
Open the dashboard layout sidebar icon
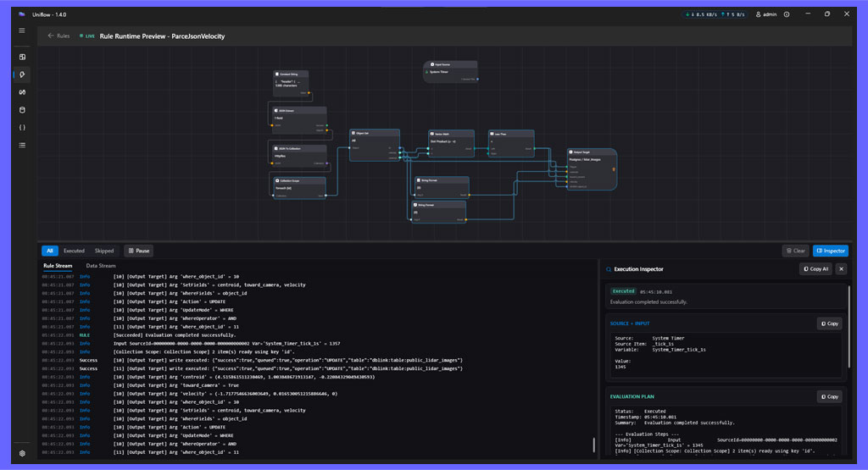pyautogui.click(x=22, y=57)
